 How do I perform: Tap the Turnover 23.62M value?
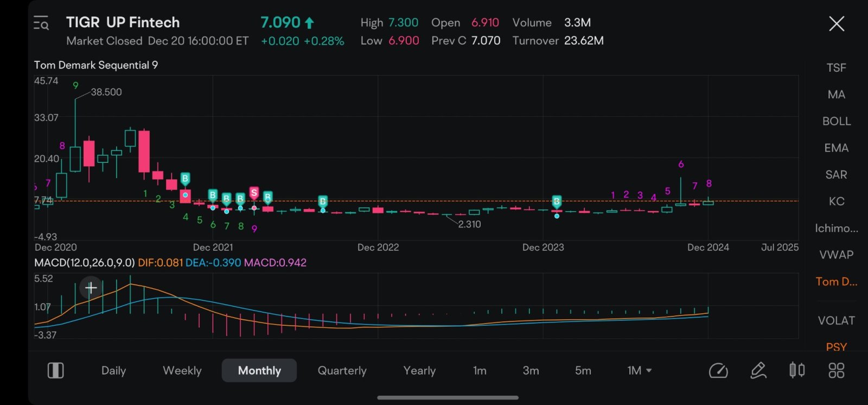click(584, 41)
